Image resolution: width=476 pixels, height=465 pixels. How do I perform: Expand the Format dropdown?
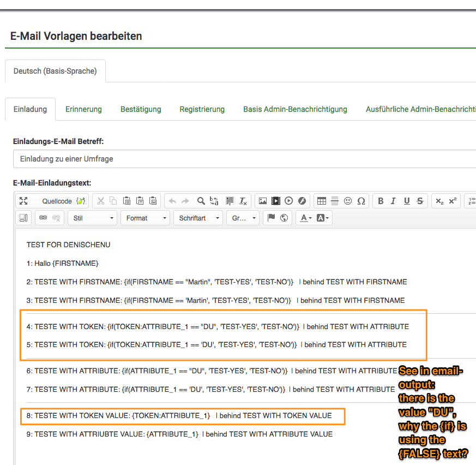tap(146, 218)
